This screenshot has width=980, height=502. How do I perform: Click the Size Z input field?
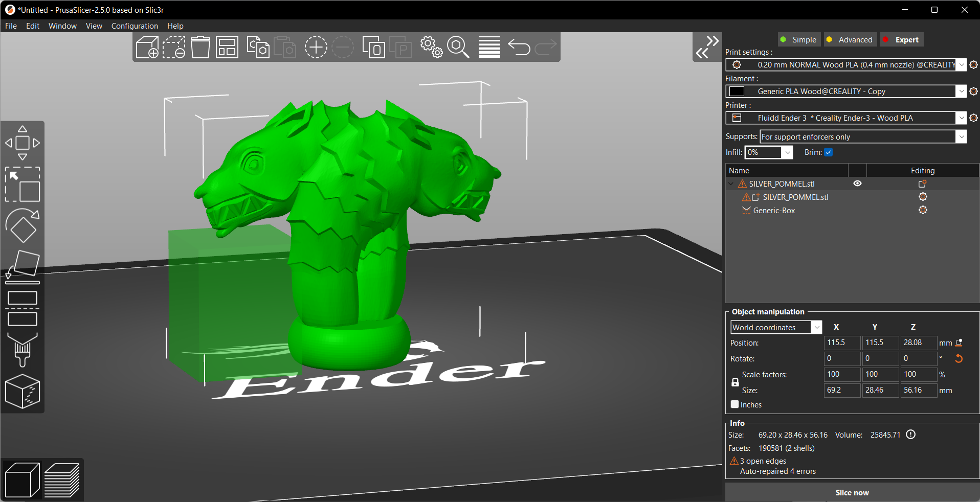coord(919,391)
